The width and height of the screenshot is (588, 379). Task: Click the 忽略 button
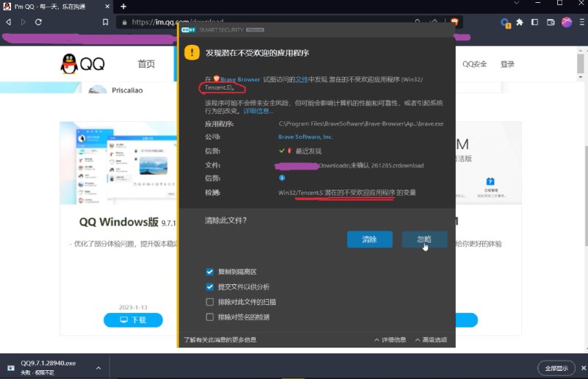click(x=424, y=239)
